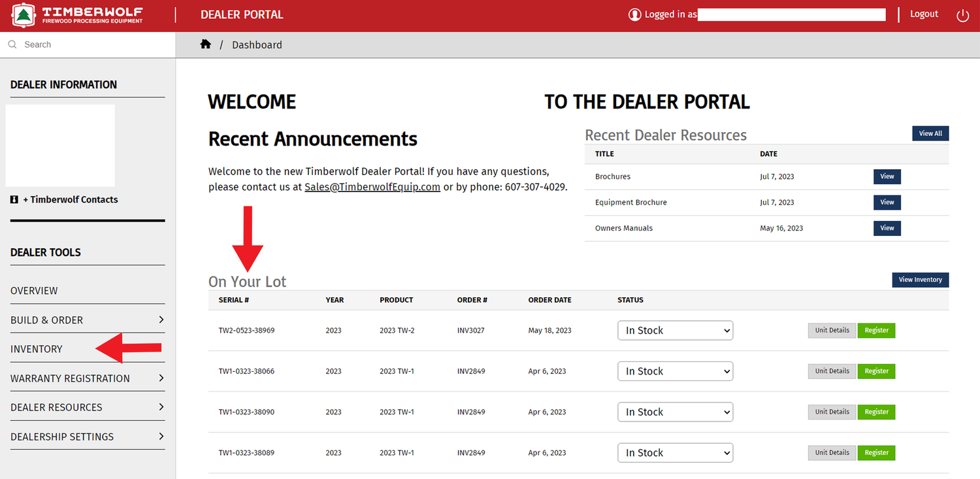Image resolution: width=980 pixels, height=479 pixels.
Task: Open the Dashboard breadcrumb
Action: (x=257, y=45)
